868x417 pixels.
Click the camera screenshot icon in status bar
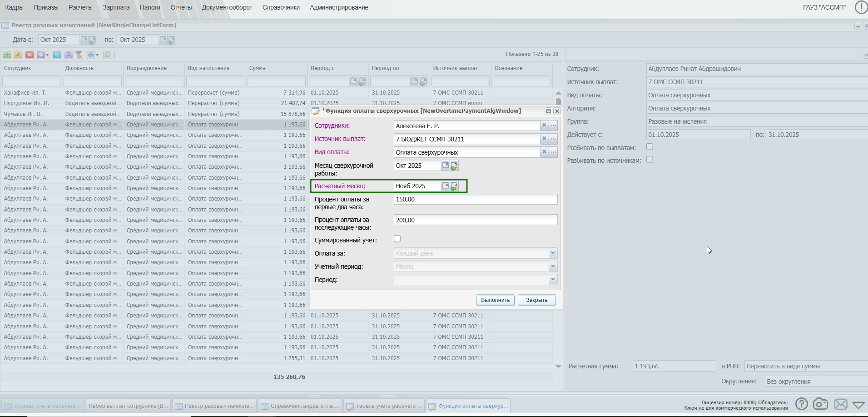tap(820, 404)
